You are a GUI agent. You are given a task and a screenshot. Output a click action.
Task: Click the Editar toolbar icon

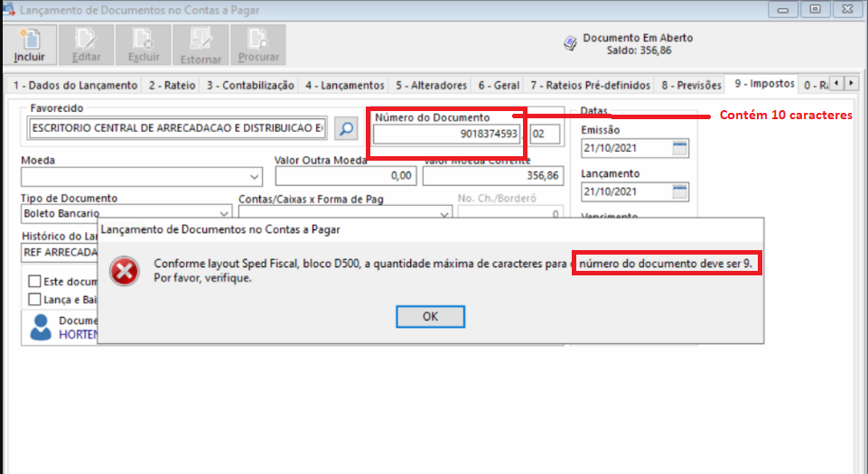pyautogui.click(x=87, y=45)
